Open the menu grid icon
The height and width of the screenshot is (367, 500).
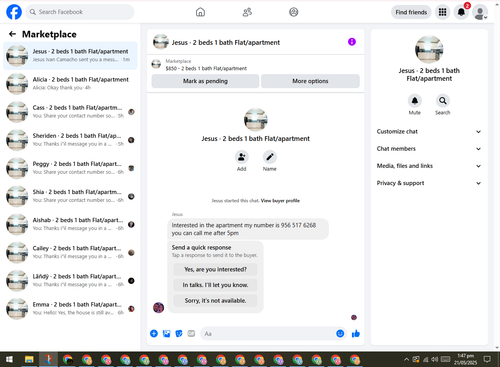(x=442, y=12)
